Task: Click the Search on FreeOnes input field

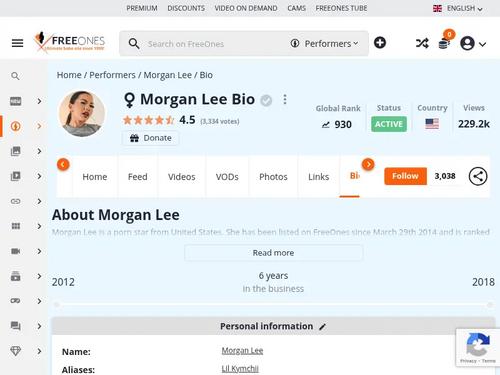Action: (x=213, y=44)
